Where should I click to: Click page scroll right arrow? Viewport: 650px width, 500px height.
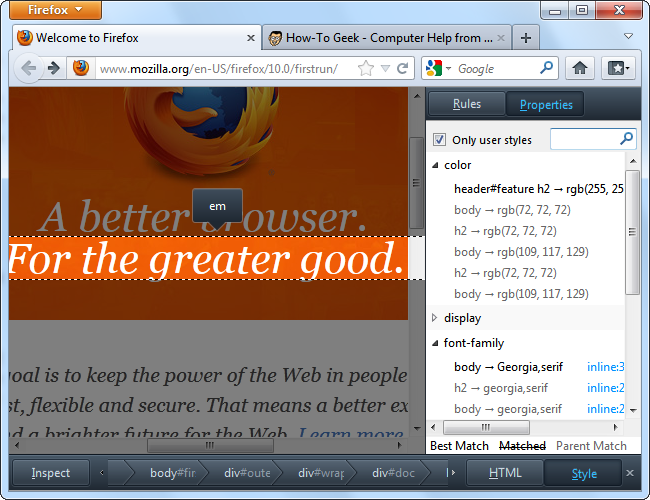[x=399, y=446]
